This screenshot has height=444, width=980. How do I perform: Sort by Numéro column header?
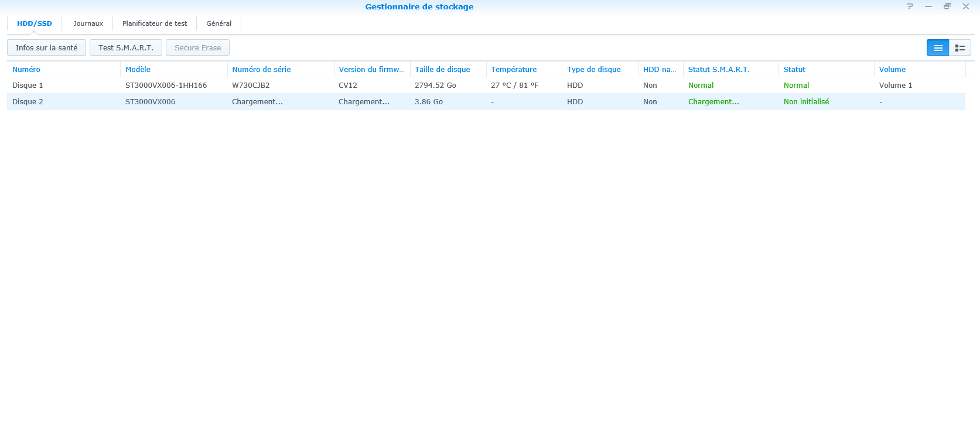pos(26,69)
